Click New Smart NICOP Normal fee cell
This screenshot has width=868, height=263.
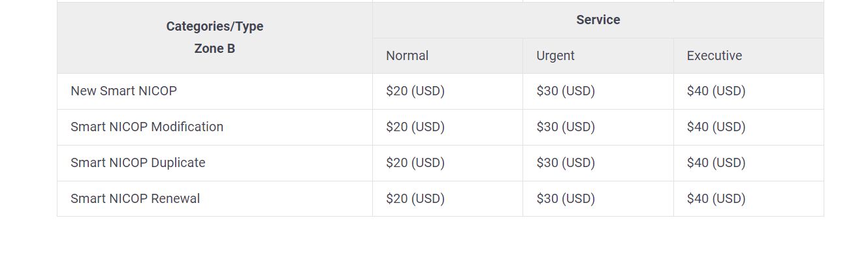point(415,91)
